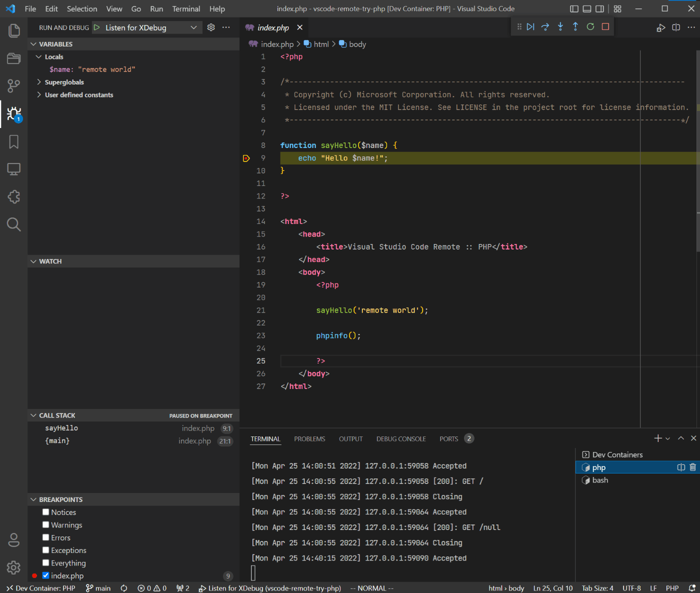
Task: Enable the Notices breakpoint checkbox
Action: [46, 512]
